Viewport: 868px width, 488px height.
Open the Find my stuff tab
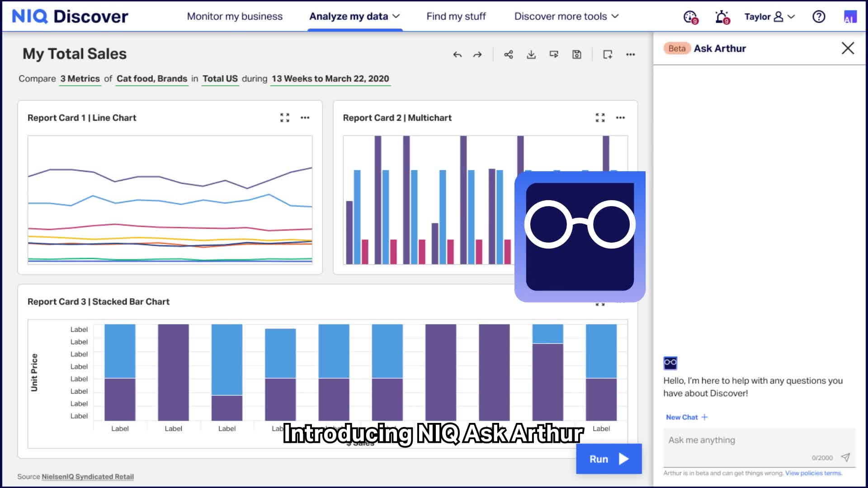(x=456, y=17)
